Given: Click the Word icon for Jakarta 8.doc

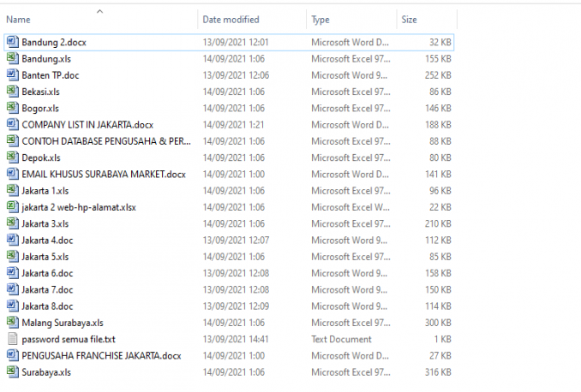Looking at the screenshot, I should [12, 306].
